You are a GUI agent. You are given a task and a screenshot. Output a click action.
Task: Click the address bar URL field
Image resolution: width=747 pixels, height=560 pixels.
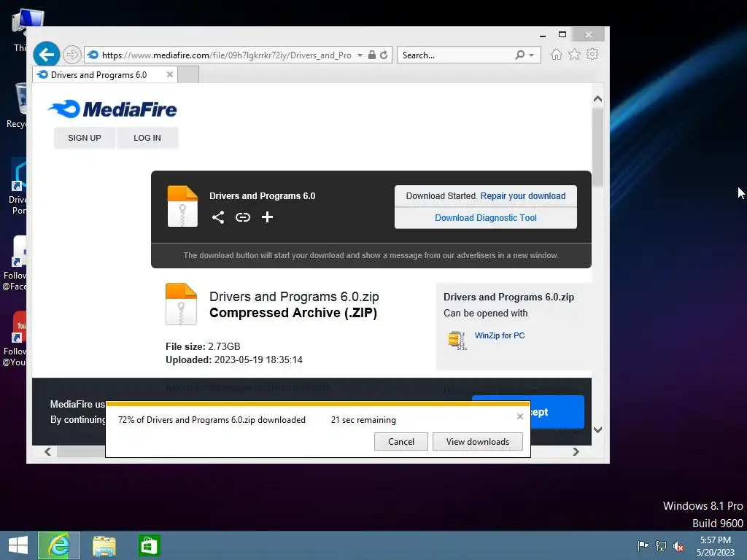tap(226, 55)
